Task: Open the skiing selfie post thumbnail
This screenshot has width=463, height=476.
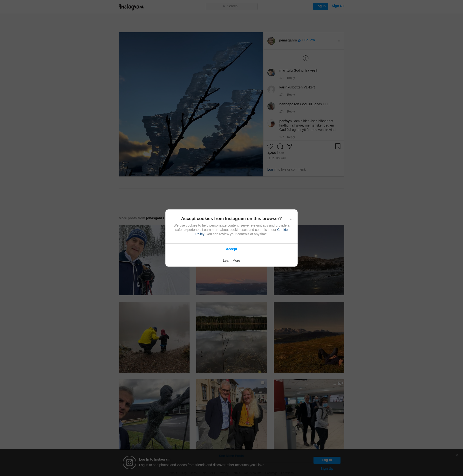Action: tap(154, 260)
